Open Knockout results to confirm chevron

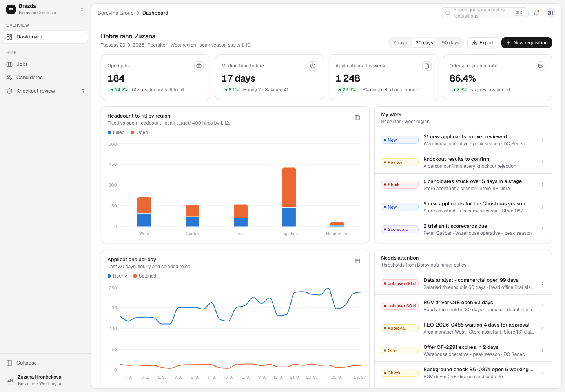click(543, 162)
